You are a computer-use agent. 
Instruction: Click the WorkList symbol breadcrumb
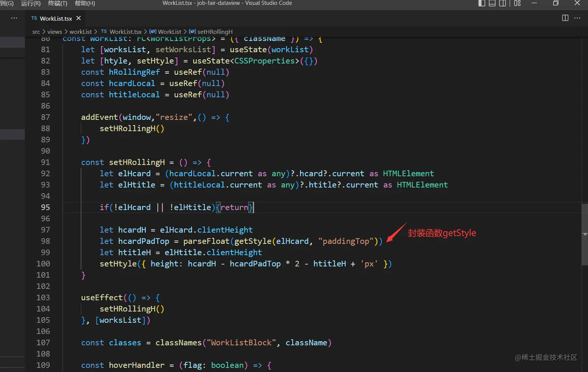[x=165, y=32]
